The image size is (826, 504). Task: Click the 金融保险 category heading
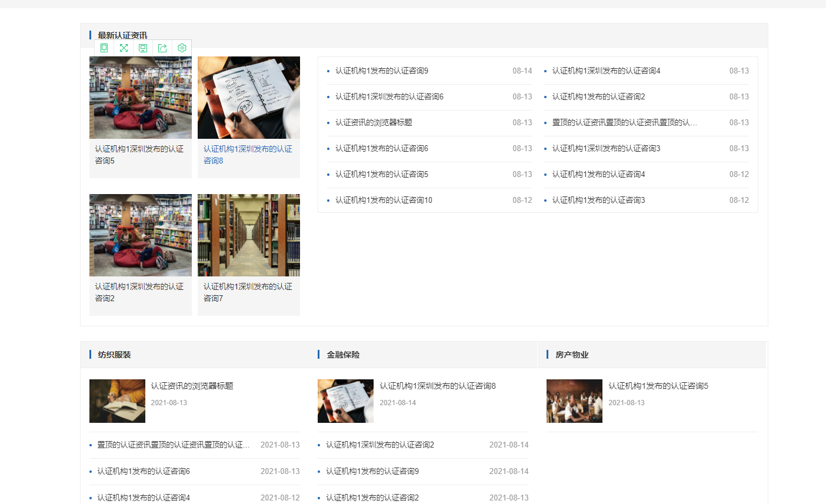(x=343, y=355)
